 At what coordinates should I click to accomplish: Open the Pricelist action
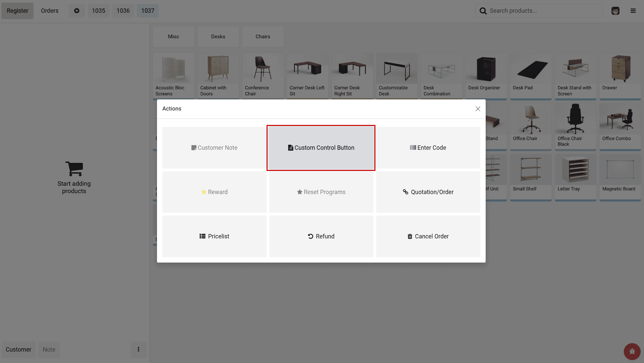pos(214,236)
